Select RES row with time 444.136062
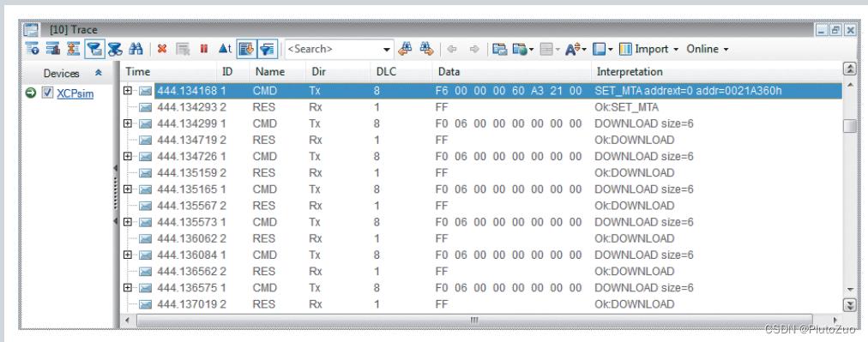 tap(482, 238)
